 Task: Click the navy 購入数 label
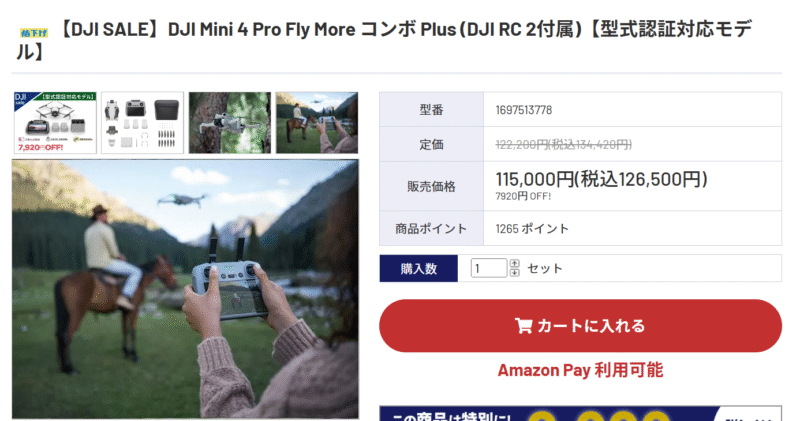pyautogui.click(x=418, y=268)
